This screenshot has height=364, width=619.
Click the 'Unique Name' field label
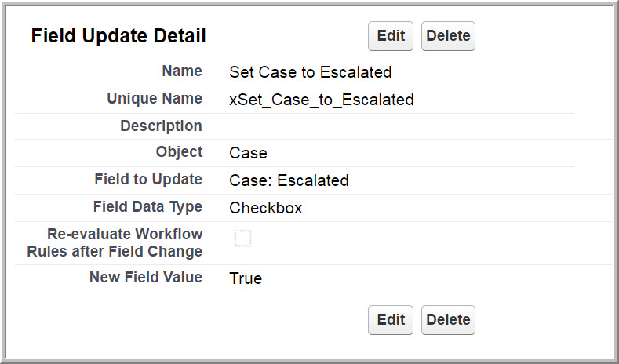click(155, 99)
